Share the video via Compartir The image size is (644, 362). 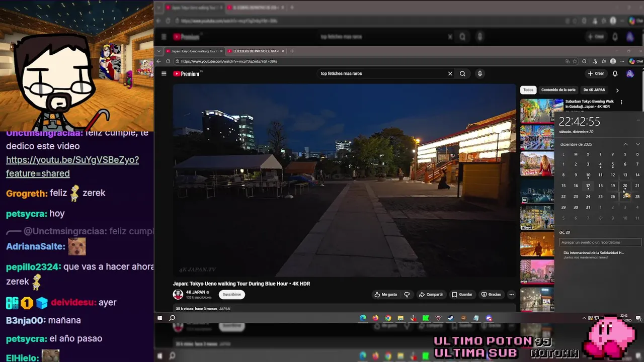coord(431,295)
